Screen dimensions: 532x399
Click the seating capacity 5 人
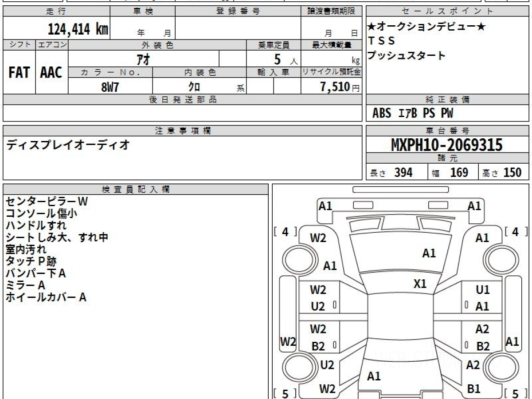[286, 59]
